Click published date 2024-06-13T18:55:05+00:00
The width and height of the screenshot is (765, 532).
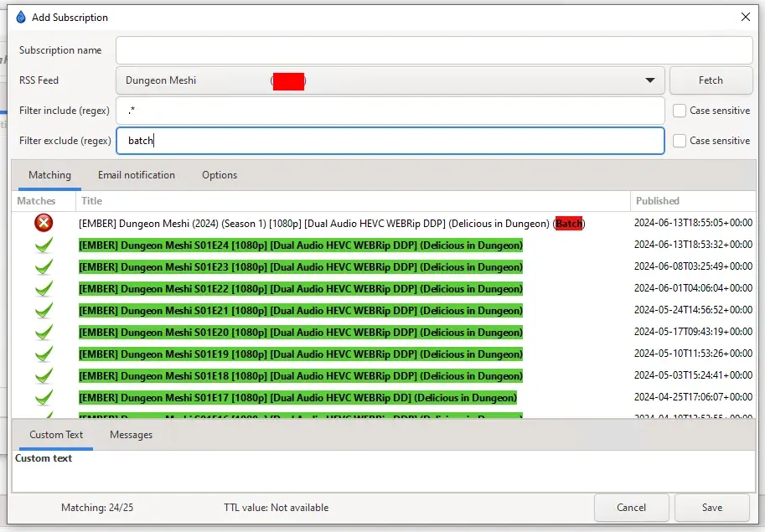(693, 223)
